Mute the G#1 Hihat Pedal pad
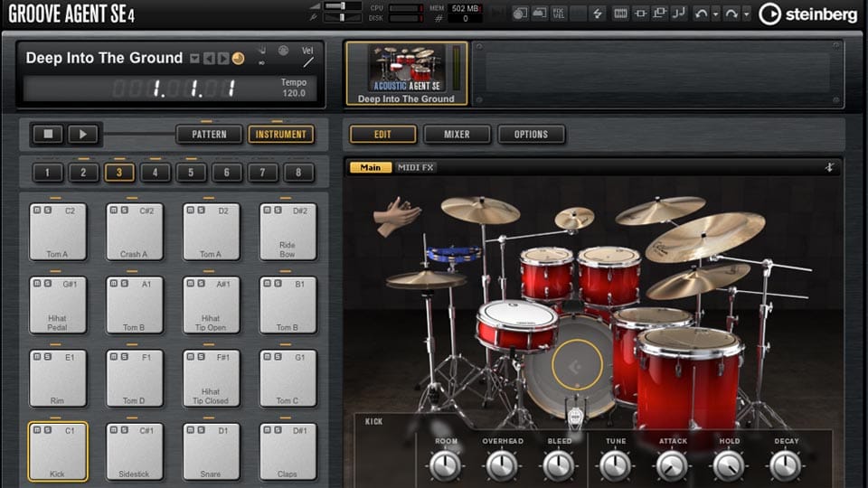 (37, 283)
